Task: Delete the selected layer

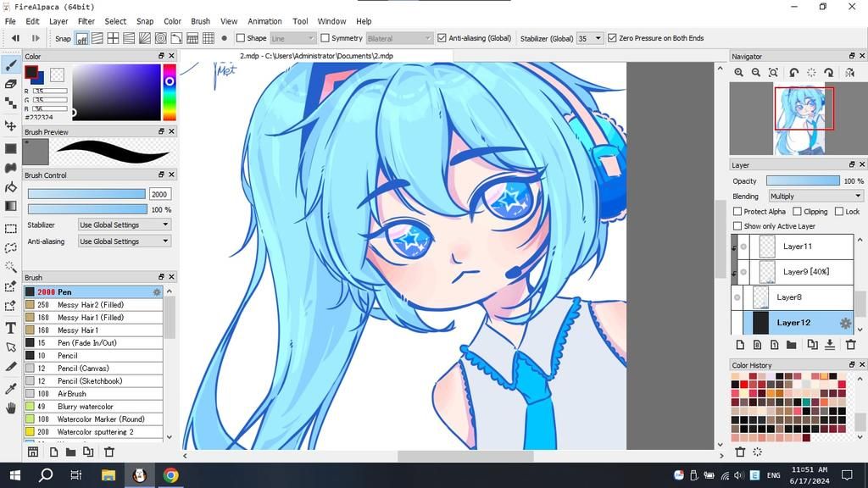Action: pyautogui.click(x=851, y=345)
